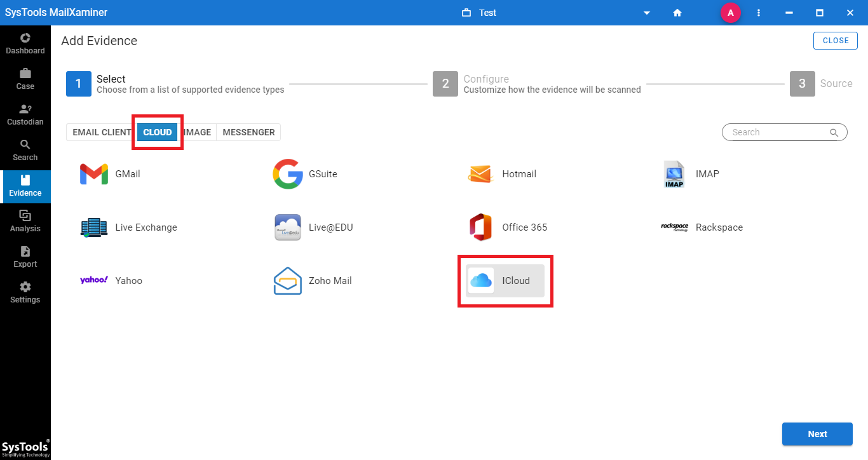
Task: Click the briefcase icon beside Test
Action: coord(466,13)
